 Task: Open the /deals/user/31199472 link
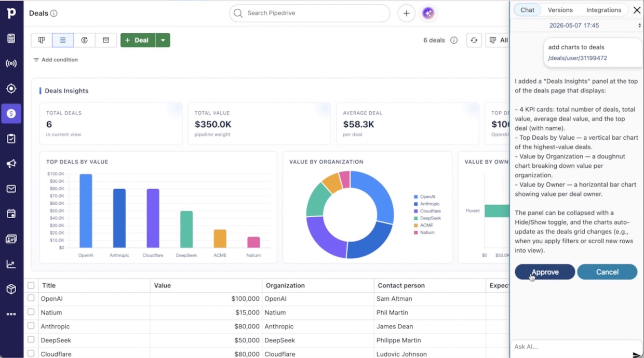pos(577,58)
